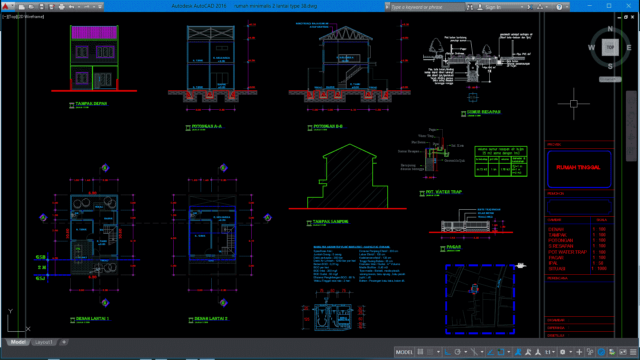This screenshot has width=640, height=360.
Task: Click the Plot (print) icon
Action: 61,7
